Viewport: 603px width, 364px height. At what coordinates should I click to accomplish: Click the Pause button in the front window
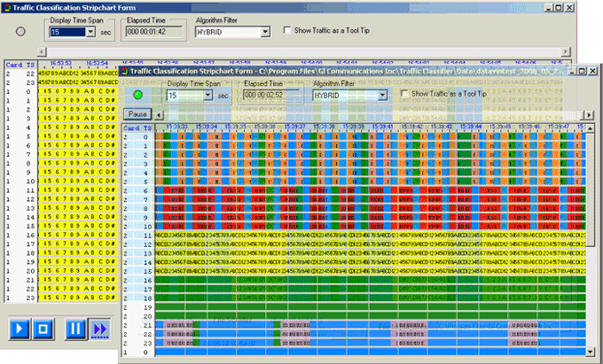click(x=137, y=114)
